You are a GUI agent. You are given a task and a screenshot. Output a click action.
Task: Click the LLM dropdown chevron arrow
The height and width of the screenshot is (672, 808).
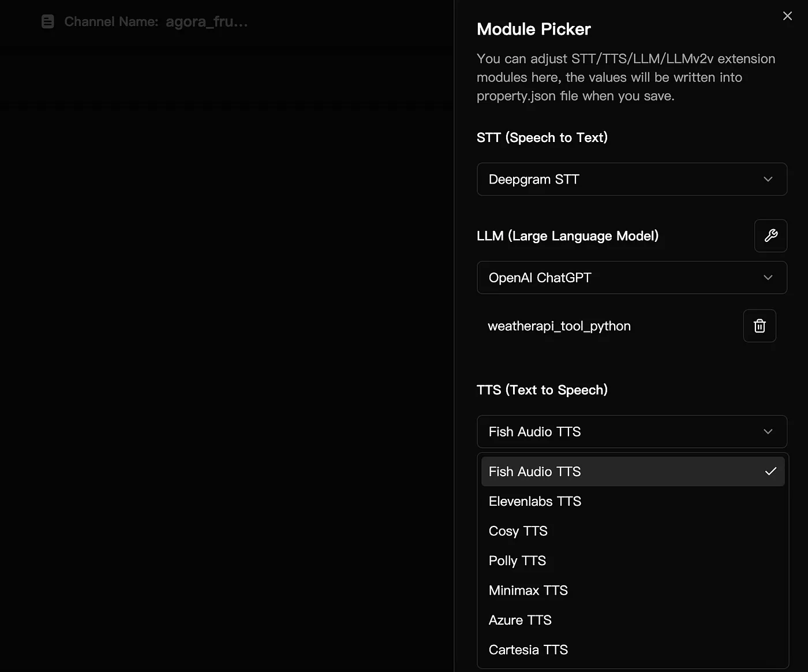768,278
